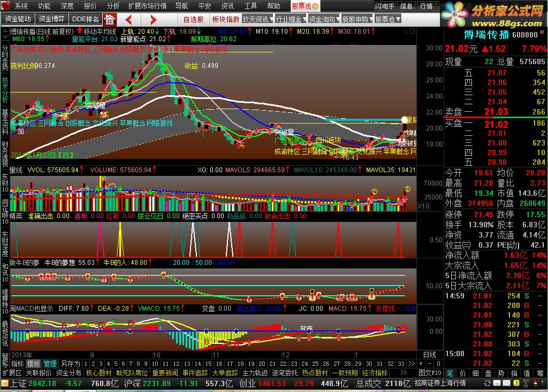Expand 资金流向 dropdown
The height and width of the screenshot is (392, 548).
pyautogui.click(x=324, y=20)
